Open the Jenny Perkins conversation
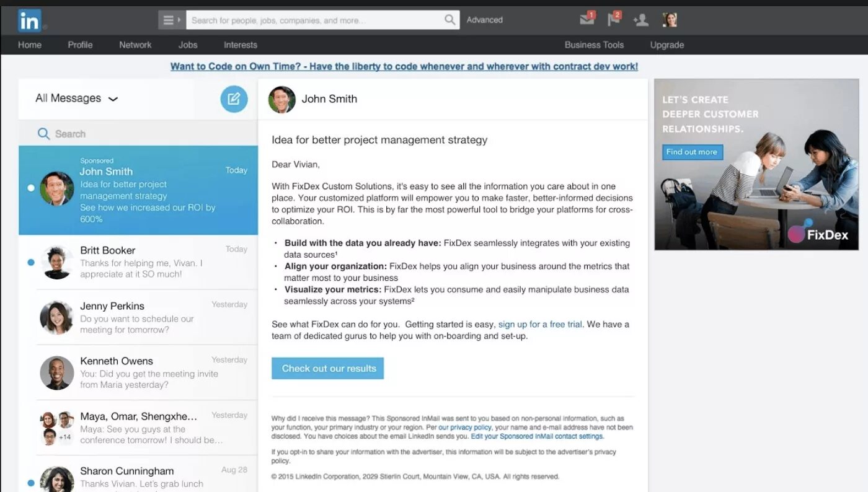 coord(138,317)
